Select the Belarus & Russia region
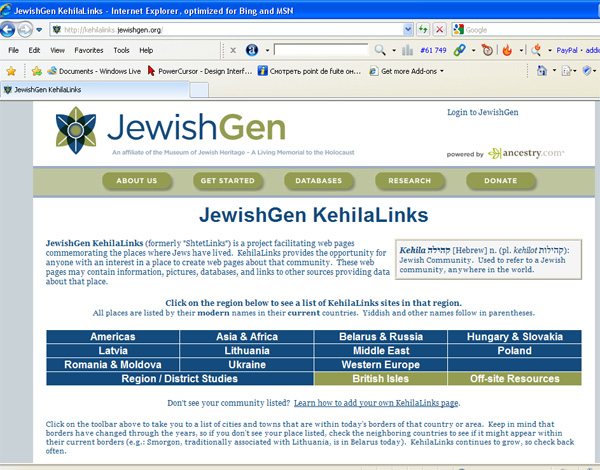Screen dimensions: 600x470 click(381, 336)
